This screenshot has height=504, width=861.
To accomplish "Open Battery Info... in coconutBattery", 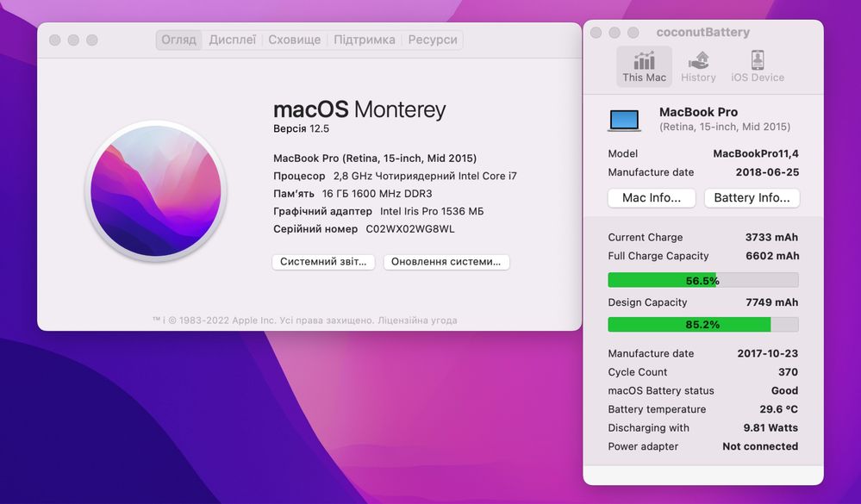I will 752,197.
